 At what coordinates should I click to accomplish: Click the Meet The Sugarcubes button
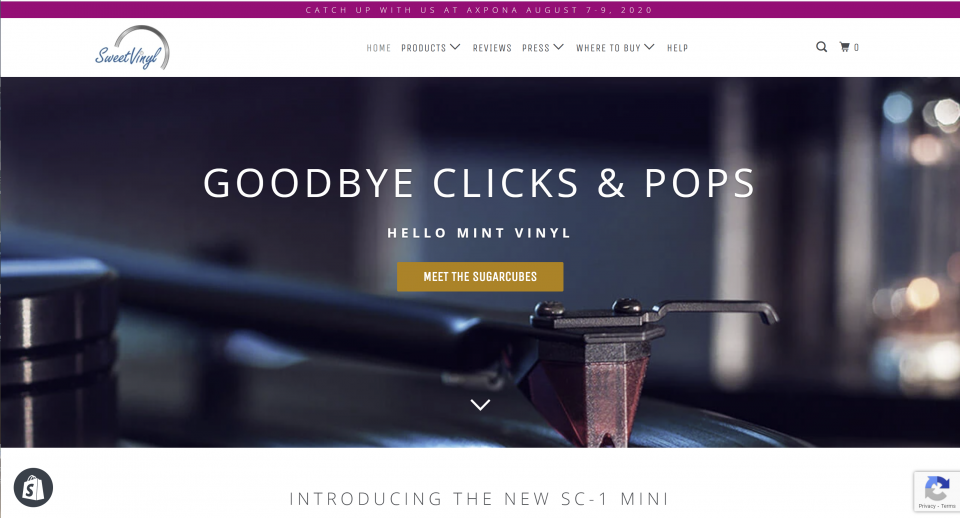[x=480, y=277]
